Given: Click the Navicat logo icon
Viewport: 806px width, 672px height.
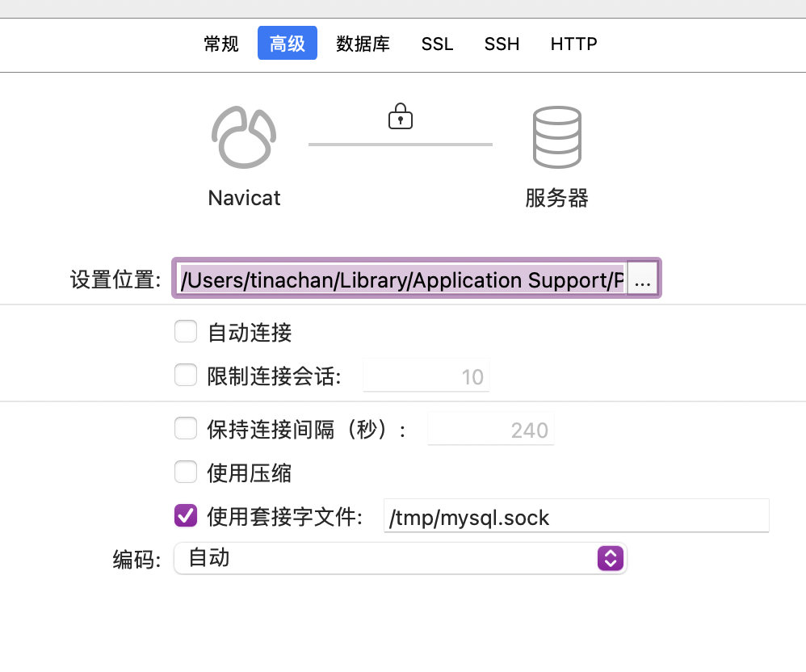Looking at the screenshot, I should 244,137.
